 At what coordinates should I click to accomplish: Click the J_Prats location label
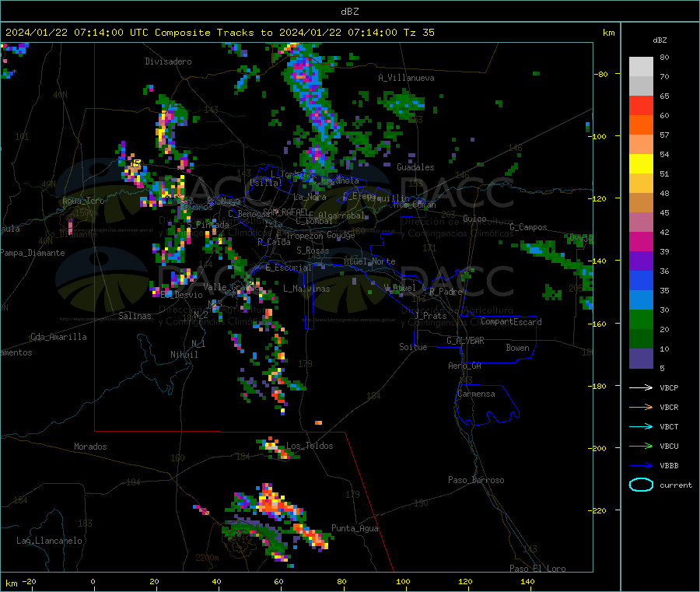click(431, 316)
